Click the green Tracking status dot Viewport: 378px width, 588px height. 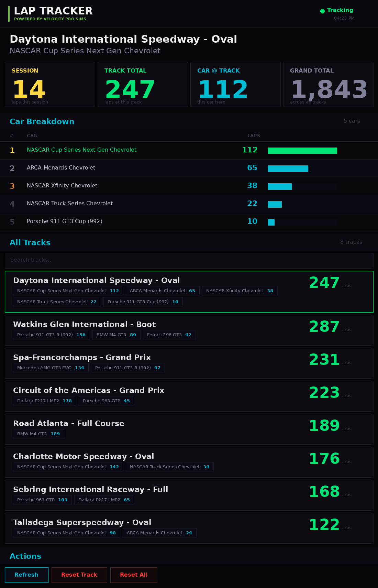pyautogui.click(x=322, y=11)
